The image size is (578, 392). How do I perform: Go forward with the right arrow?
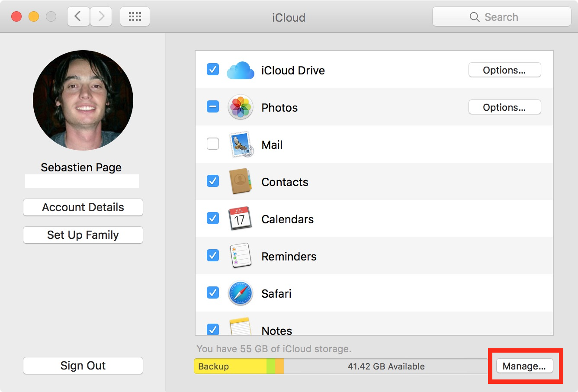click(x=101, y=17)
